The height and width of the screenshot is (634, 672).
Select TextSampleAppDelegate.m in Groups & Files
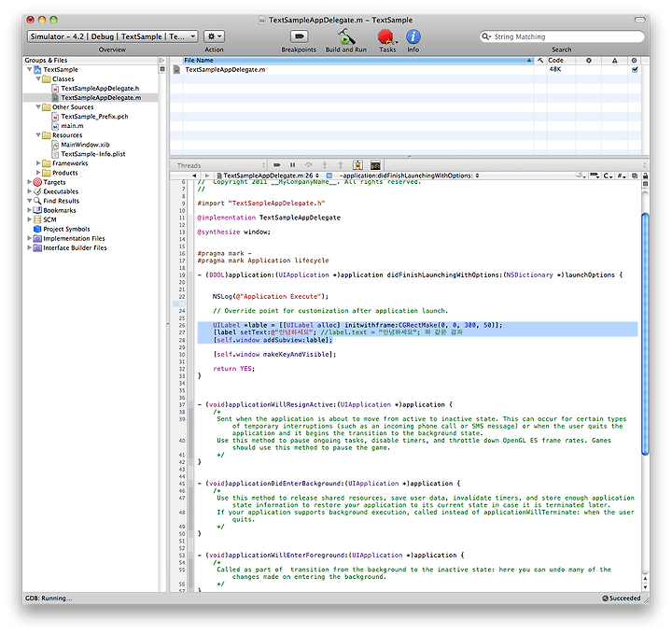(101, 98)
